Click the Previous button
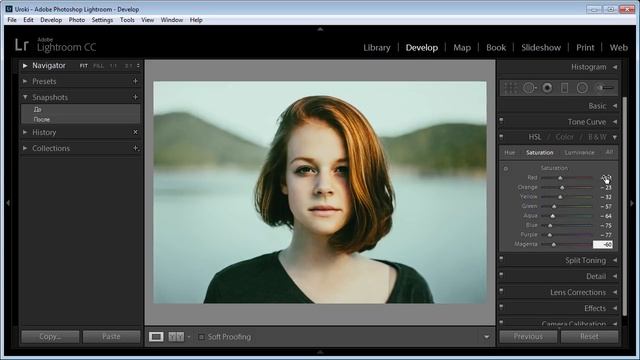The height and width of the screenshot is (360, 640). click(x=528, y=337)
